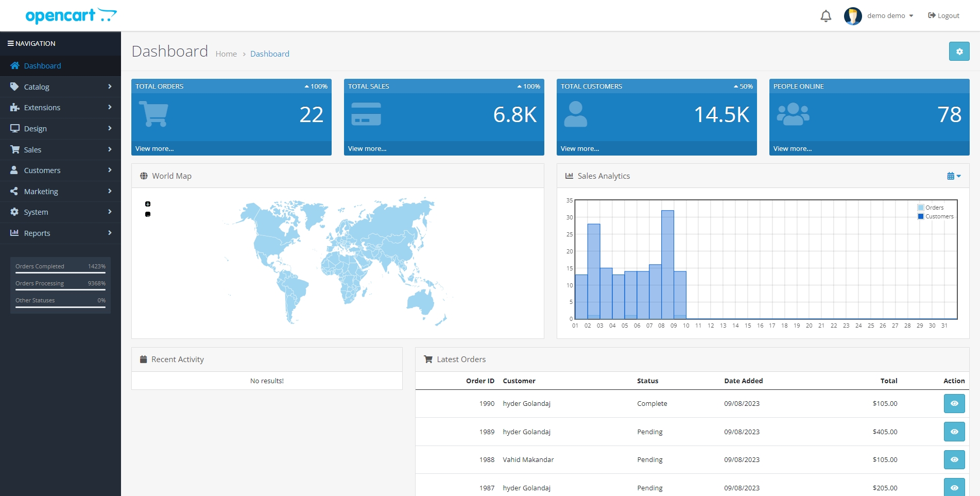Screen dimensions: 980x496
Task: Zoom out on the world map
Action: (x=148, y=214)
